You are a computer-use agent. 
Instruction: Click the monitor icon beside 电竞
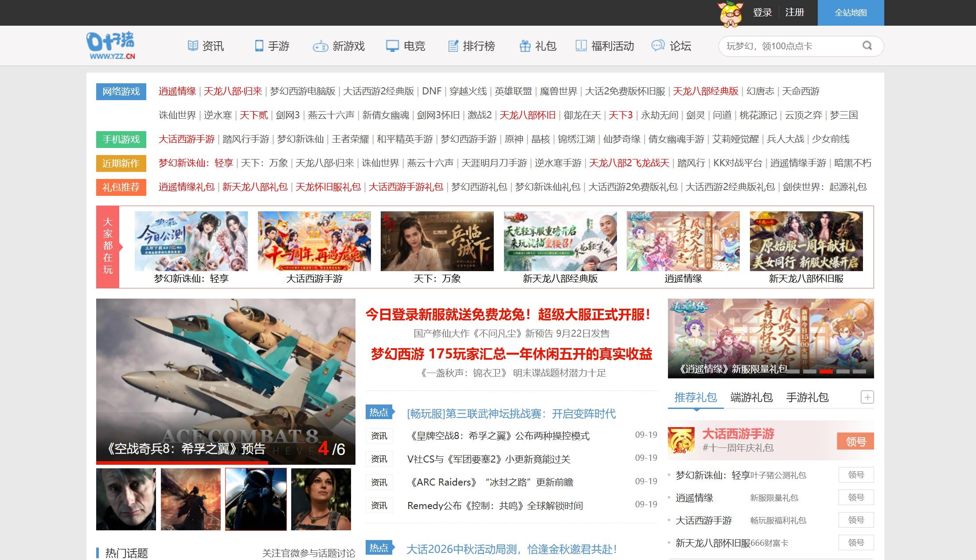tap(392, 46)
